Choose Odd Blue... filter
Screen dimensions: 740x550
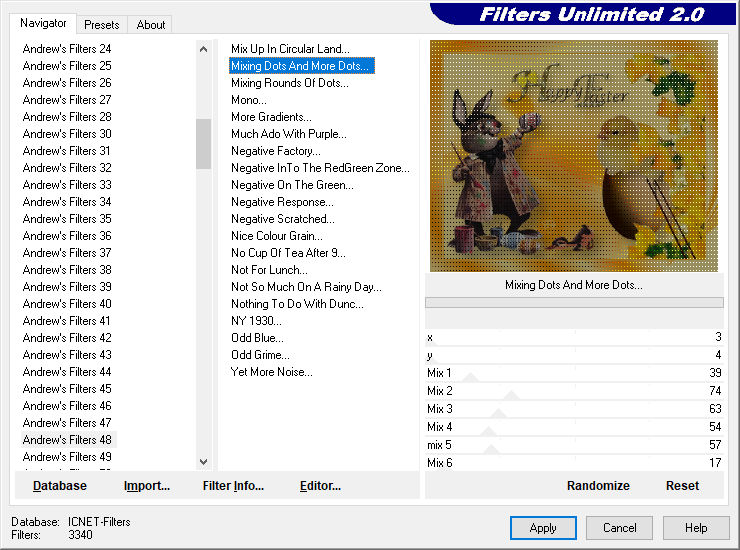coord(257,338)
